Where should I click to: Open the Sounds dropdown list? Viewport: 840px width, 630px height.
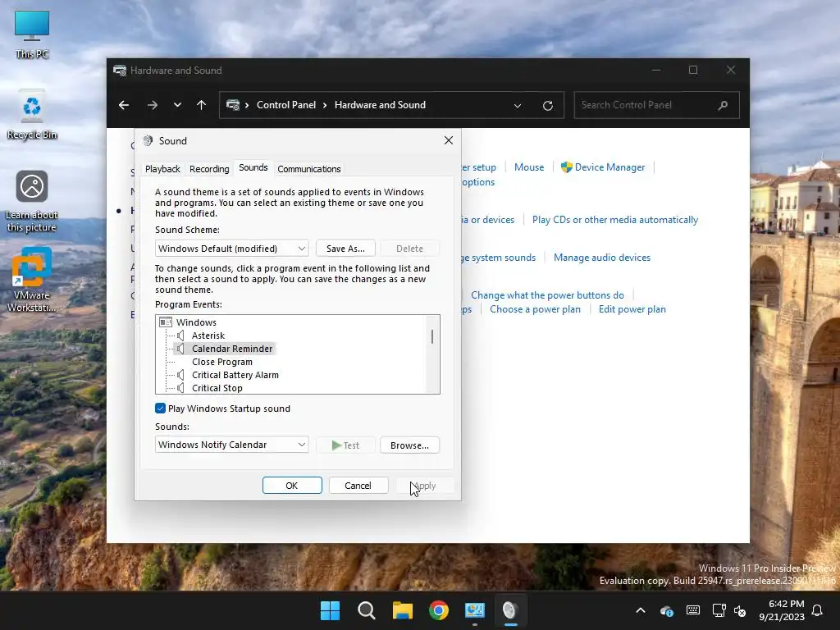(x=231, y=445)
